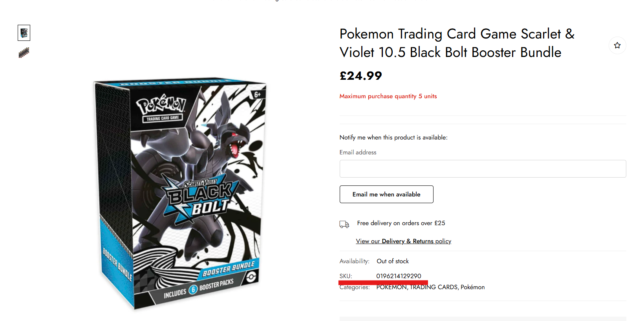Click the £24.99 price text
This screenshot has height=321, width=644.
click(360, 76)
